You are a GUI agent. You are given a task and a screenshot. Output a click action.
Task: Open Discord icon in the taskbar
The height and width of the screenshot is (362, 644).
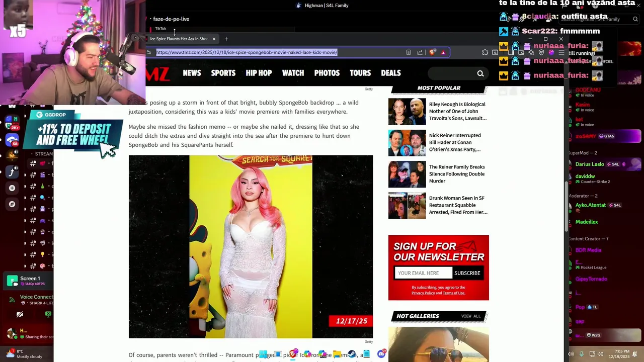pyautogui.click(x=381, y=354)
